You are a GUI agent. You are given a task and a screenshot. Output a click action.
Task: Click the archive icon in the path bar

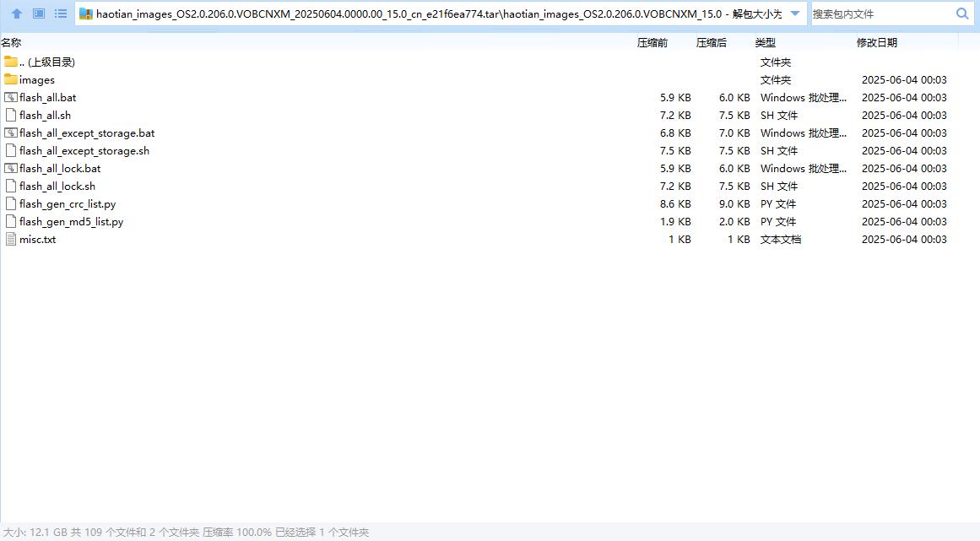(x=86, y=14)
